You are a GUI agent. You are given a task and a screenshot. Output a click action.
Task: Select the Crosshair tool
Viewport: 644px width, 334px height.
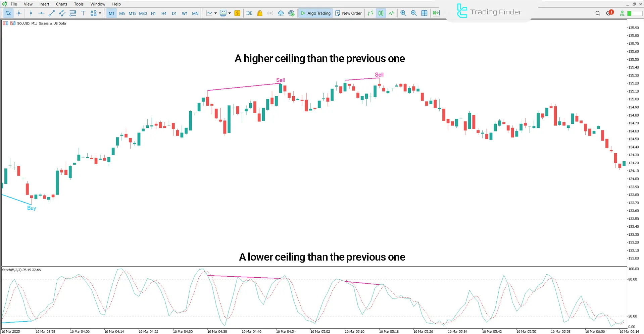click(19, 13)
